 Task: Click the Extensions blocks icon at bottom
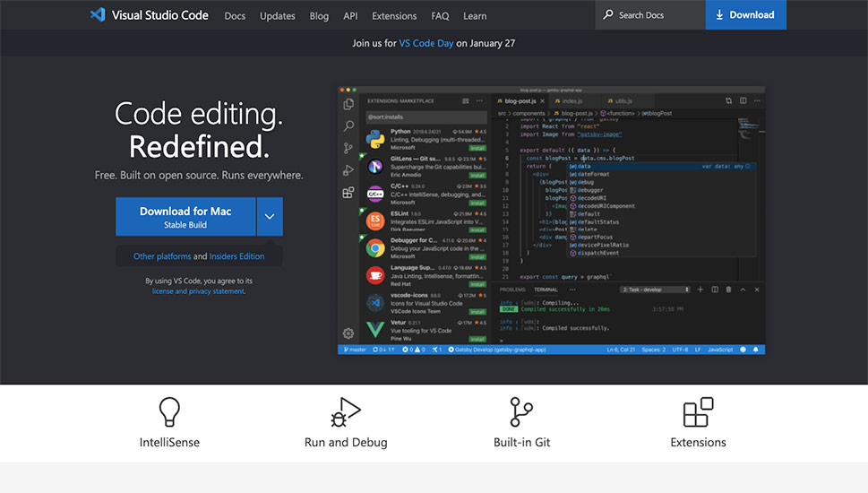[698, 412]
